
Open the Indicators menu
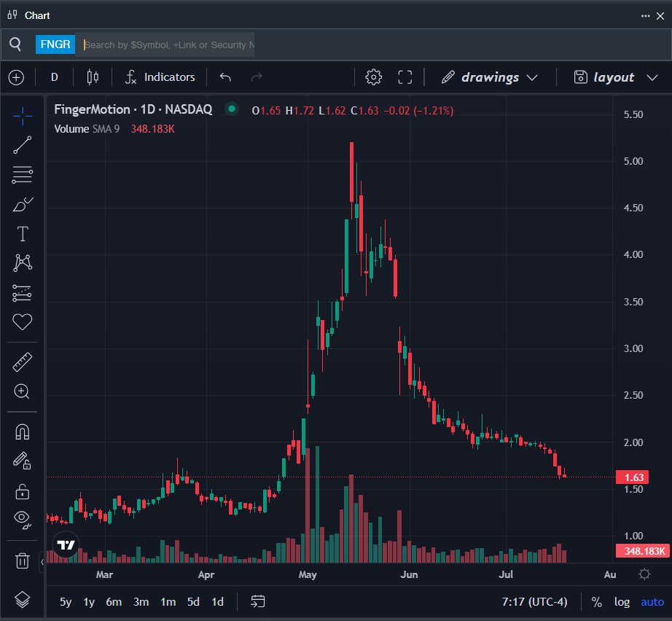160,77
